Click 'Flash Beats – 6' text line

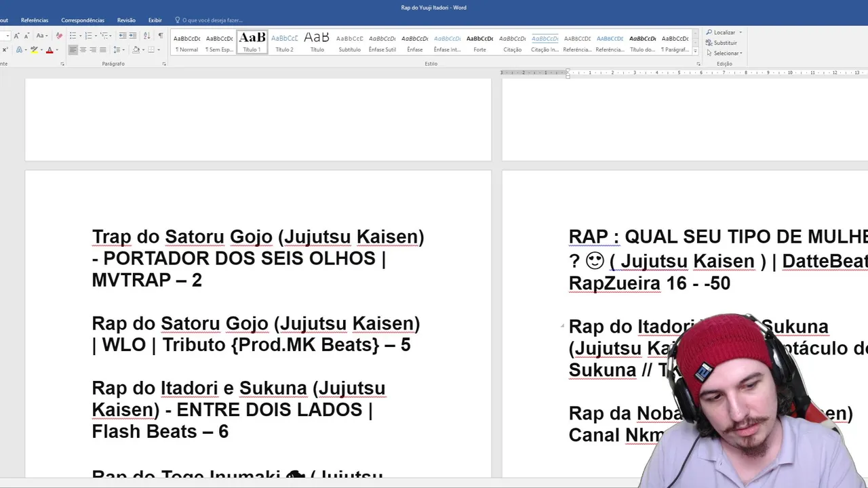tap(160, 432)
